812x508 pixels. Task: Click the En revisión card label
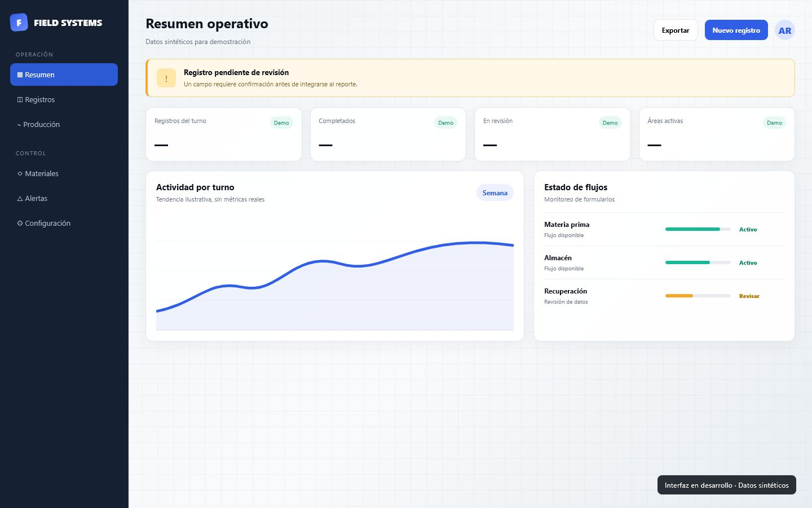pos(498,121)
